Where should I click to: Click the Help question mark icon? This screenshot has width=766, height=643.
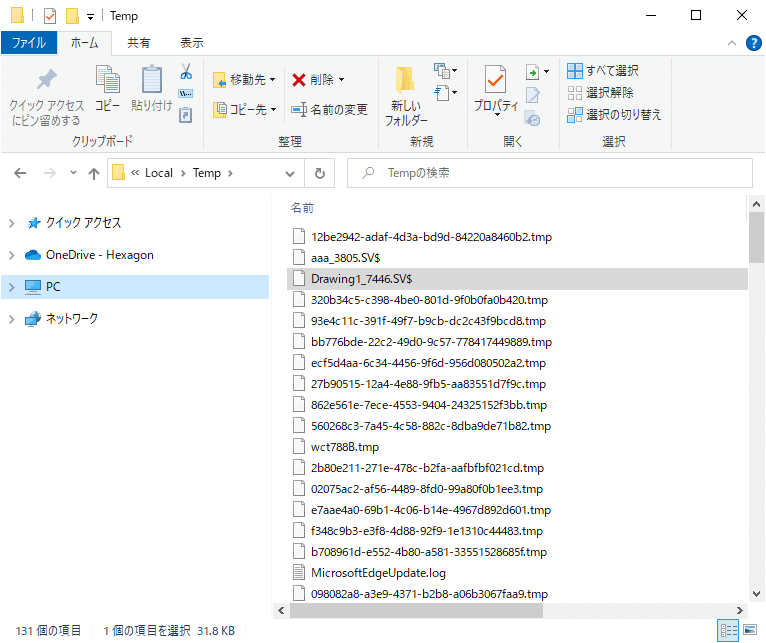753,43
